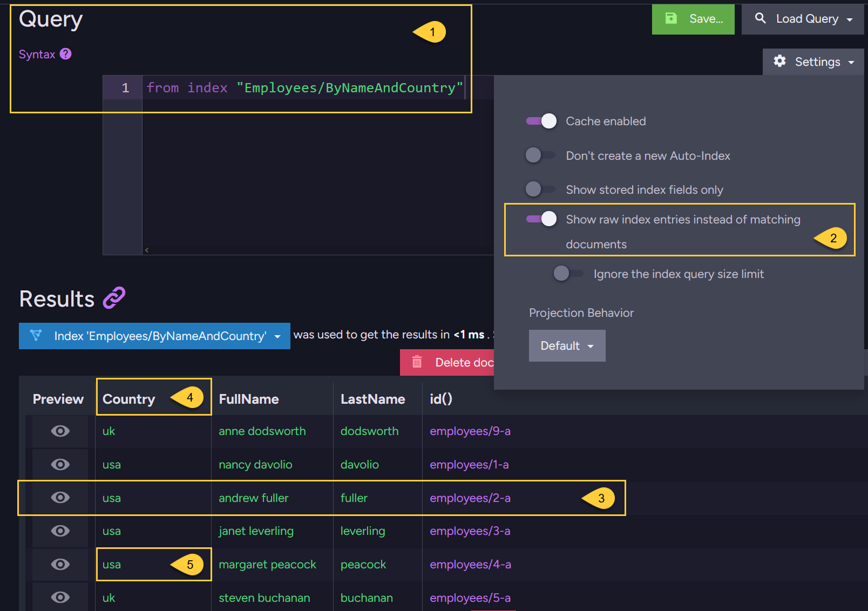Open document employees/2-a
The image size is (868, 611).
470,498
